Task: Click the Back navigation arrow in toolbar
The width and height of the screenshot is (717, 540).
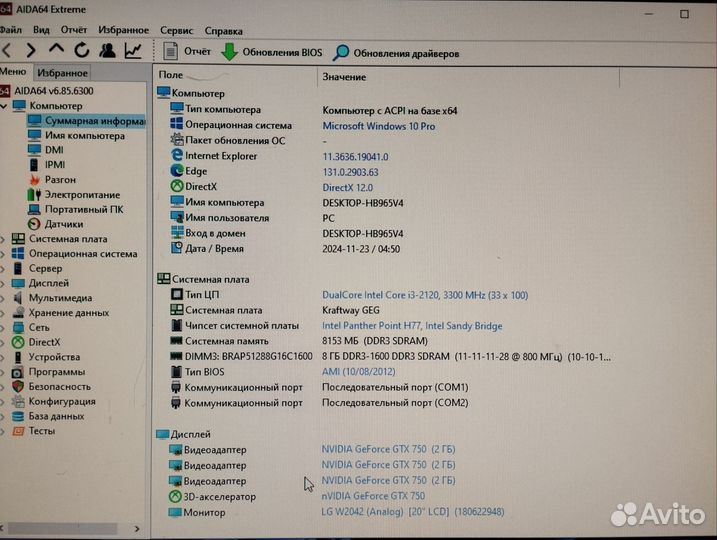Action: point(7,51)
